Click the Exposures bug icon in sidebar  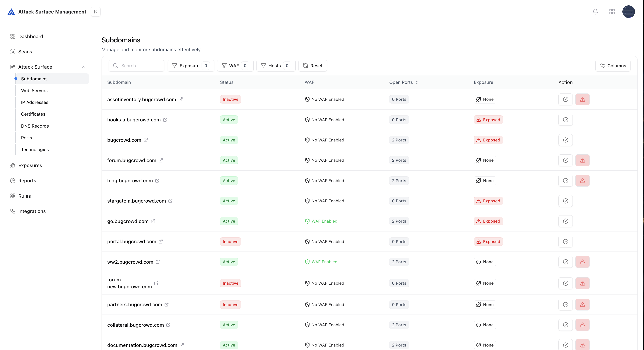13,165
